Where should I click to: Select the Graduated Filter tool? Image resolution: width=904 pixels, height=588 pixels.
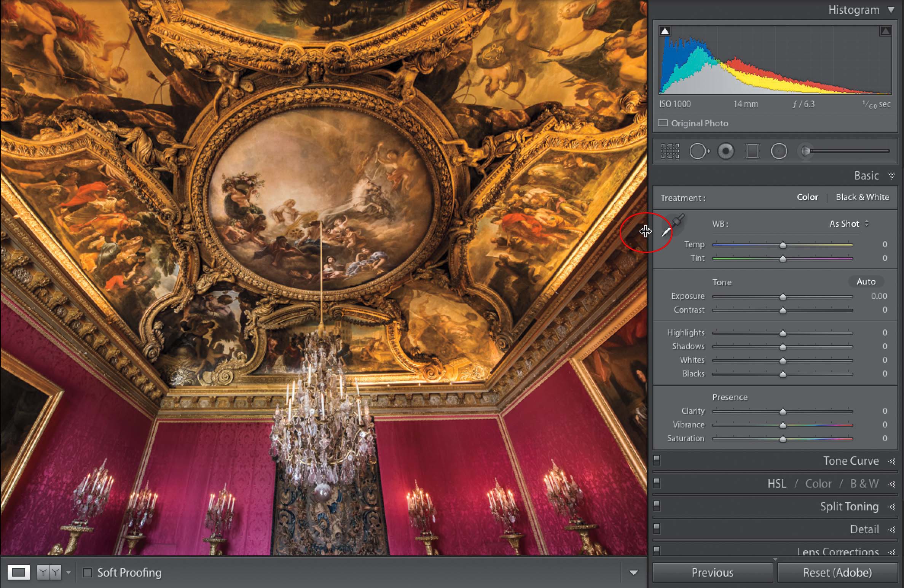[x=752, y=151]
